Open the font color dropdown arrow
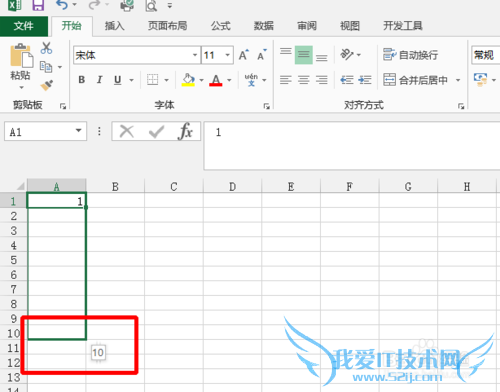The height and width of the screenshot is (392, 500). [229, 80]
